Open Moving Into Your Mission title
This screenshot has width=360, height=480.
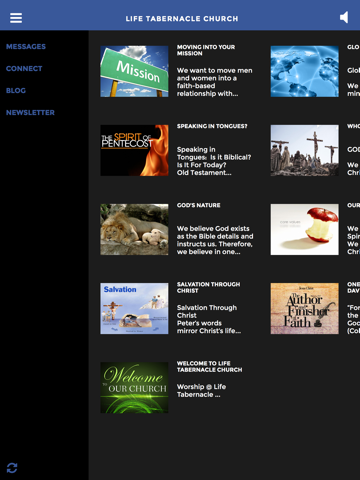[x=206, y=50]
